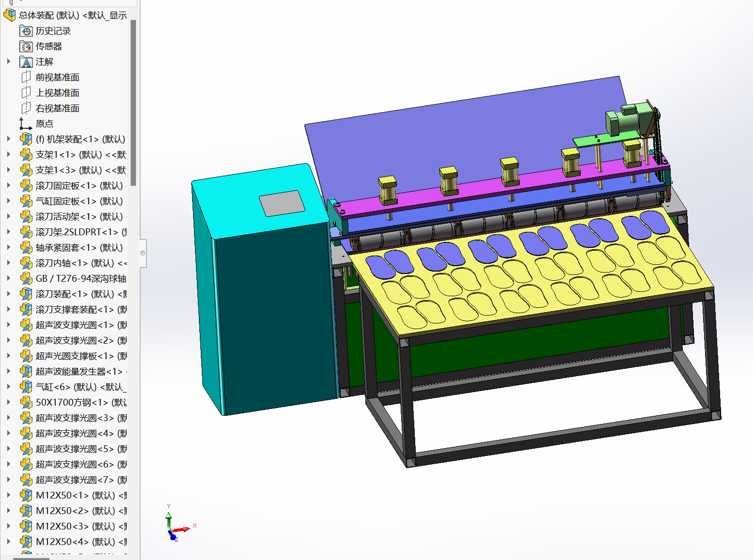Expand the M12X50<1> bolt node
The width and height of the screenshot is (753, 560).
(x=9, y=495)
